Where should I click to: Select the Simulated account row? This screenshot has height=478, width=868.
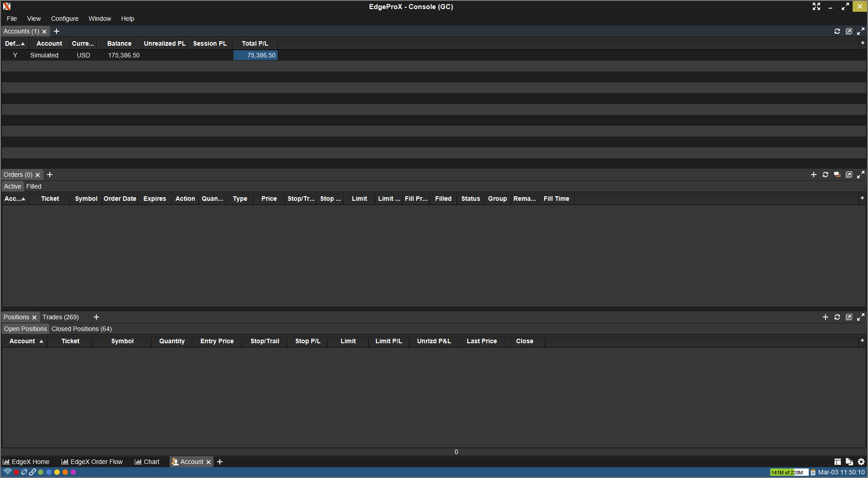pos(434,55)
